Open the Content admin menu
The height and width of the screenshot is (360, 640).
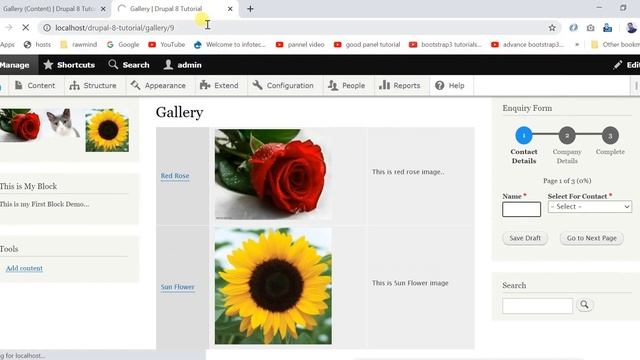pyautogui.click(x=35, y=85)
